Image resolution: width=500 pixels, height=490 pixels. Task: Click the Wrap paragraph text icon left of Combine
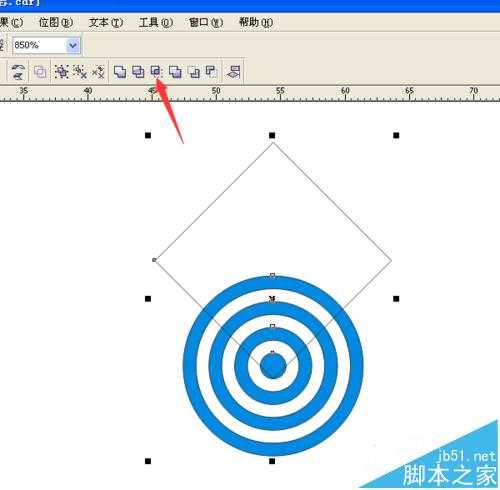coord(18,71)
